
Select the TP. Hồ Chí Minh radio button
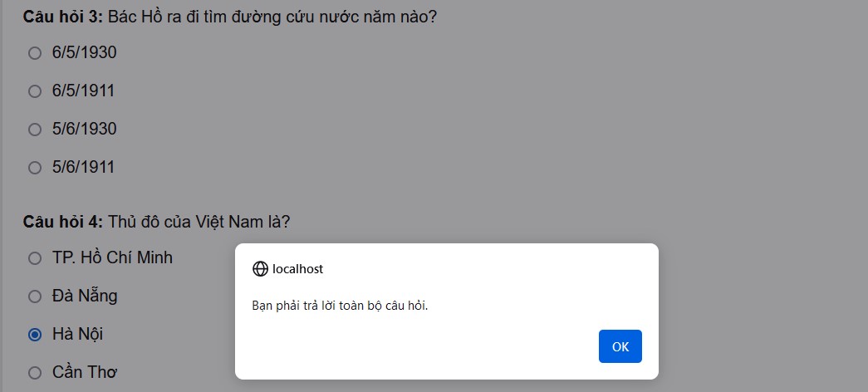tap(35, 258)
